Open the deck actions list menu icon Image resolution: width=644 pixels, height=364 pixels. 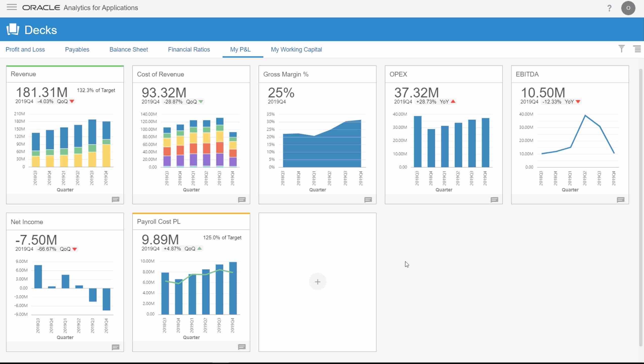pyautogui.click(x=637, y=49)
